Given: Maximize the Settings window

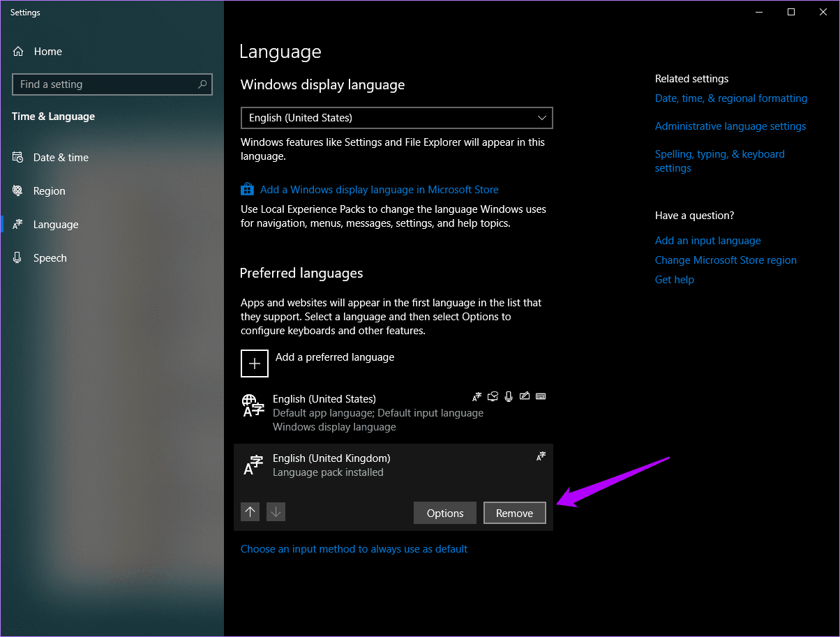Looking at the screenshot, I should (791, 12).
